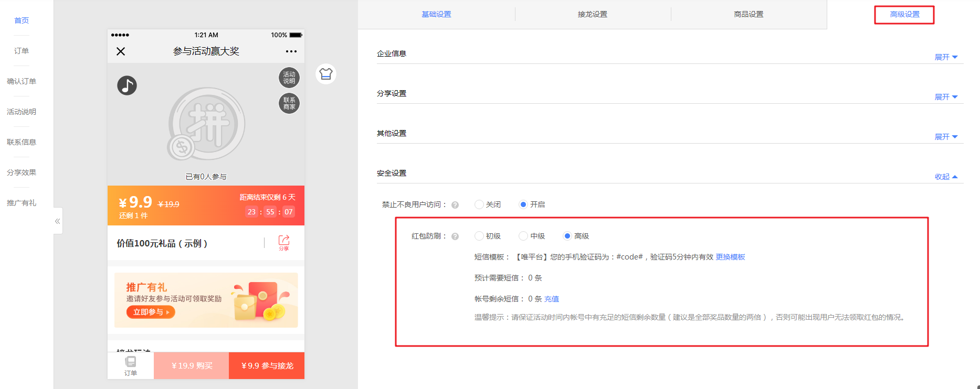Click the 充值 recharge link
Image resolution: width=980 pixels, height=389 pixels.
coord(552,299)
